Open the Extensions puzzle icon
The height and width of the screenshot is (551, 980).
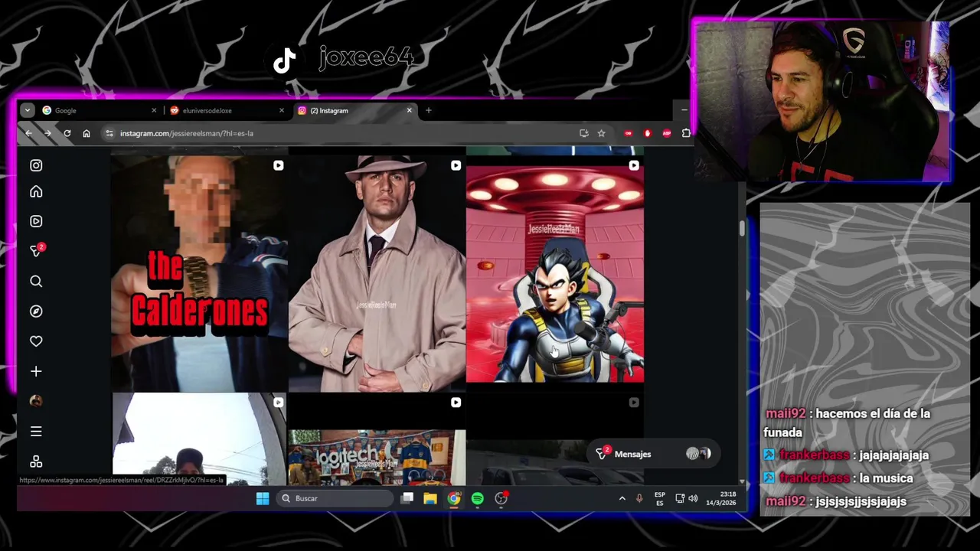click(686, 133)
